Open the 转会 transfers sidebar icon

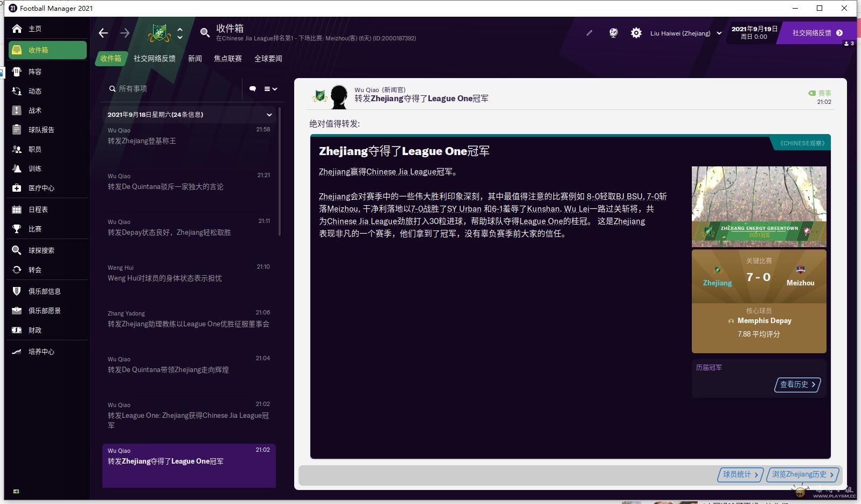17,270
